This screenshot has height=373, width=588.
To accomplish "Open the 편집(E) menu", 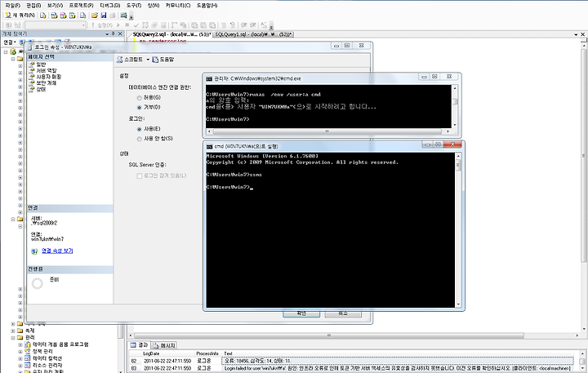I will [33, 6].
